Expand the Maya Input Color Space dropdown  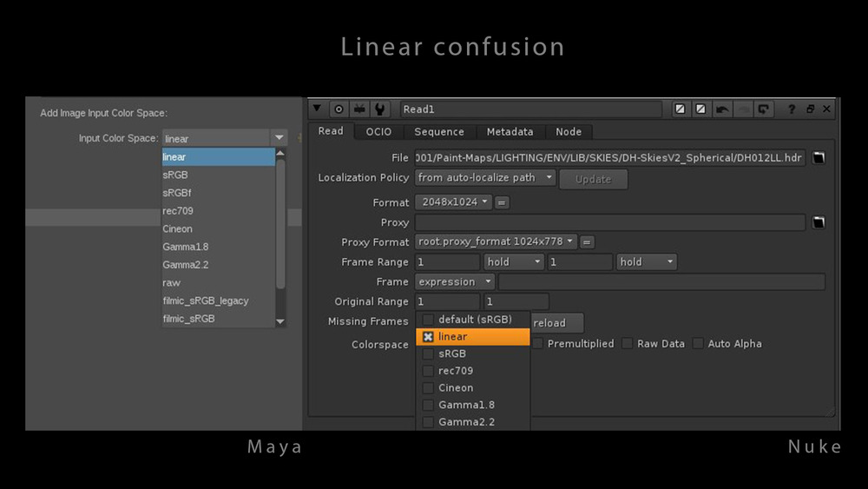coord(279,138)
